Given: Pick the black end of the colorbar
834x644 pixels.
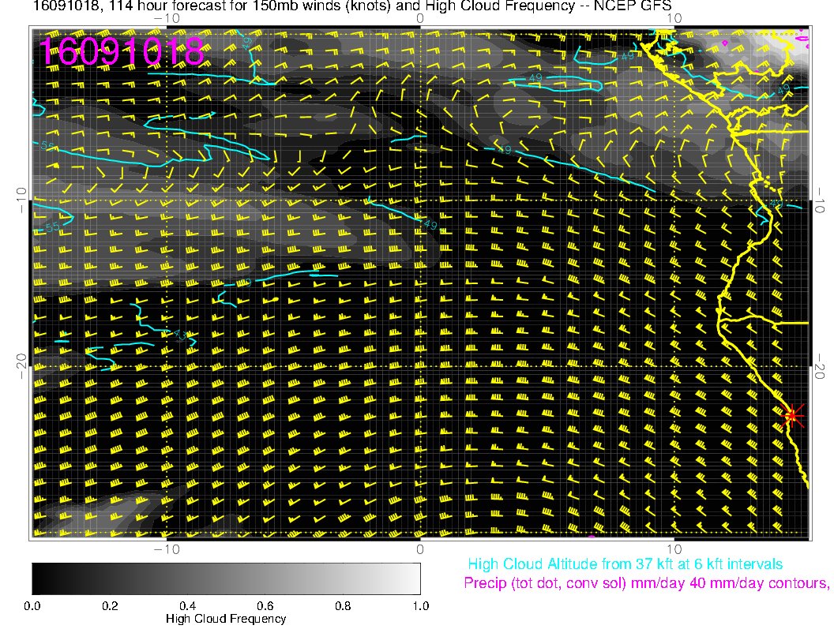Looking at the screenshot, I should click(38, 578).
